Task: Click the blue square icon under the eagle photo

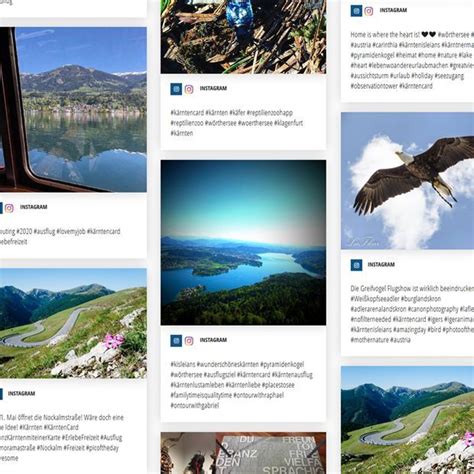Action: coord(356,265)
